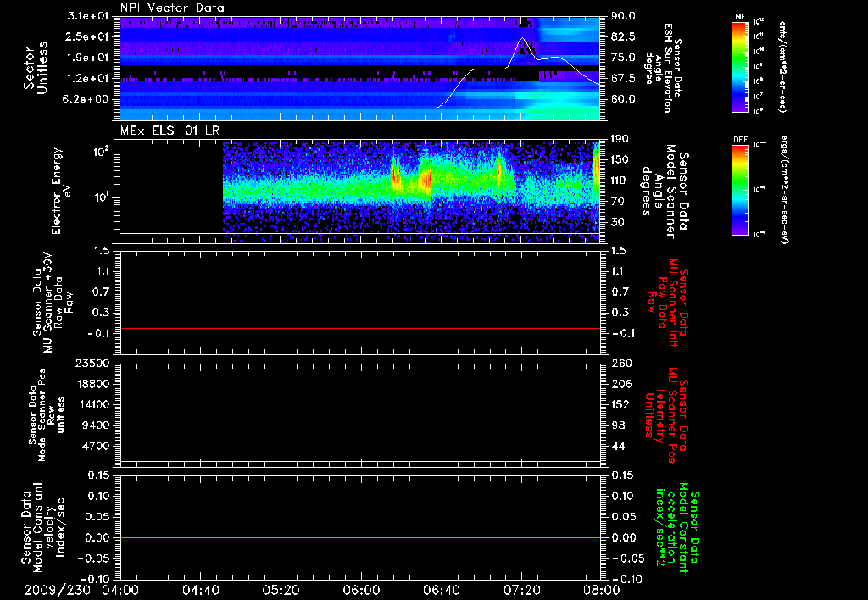Click the 90.0 elevation angle tick

[623, 16]
